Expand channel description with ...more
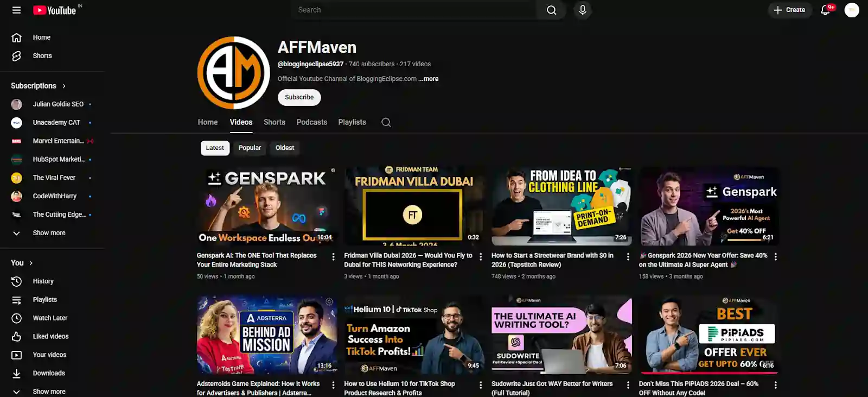Screen dimensions: 868x397 (x=429, y=79)
